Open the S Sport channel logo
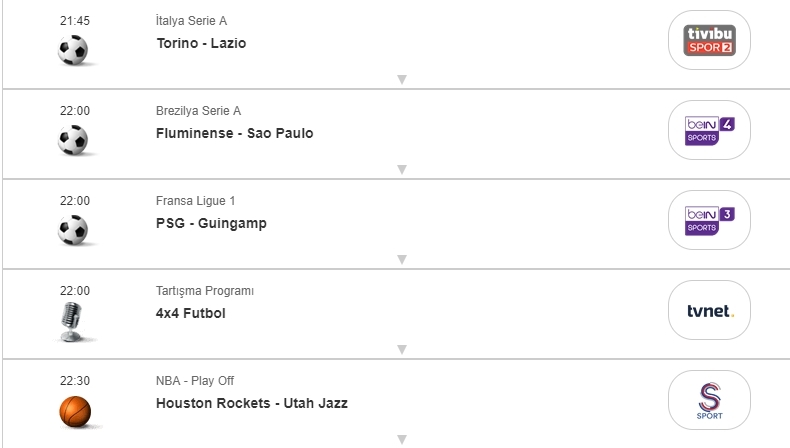790x448 pixels. [x=709, y=400]
